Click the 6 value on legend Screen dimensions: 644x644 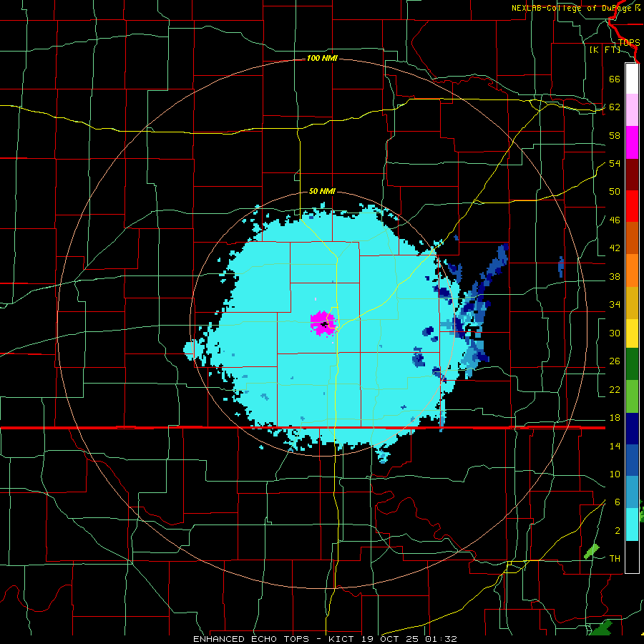coord(617,502)
